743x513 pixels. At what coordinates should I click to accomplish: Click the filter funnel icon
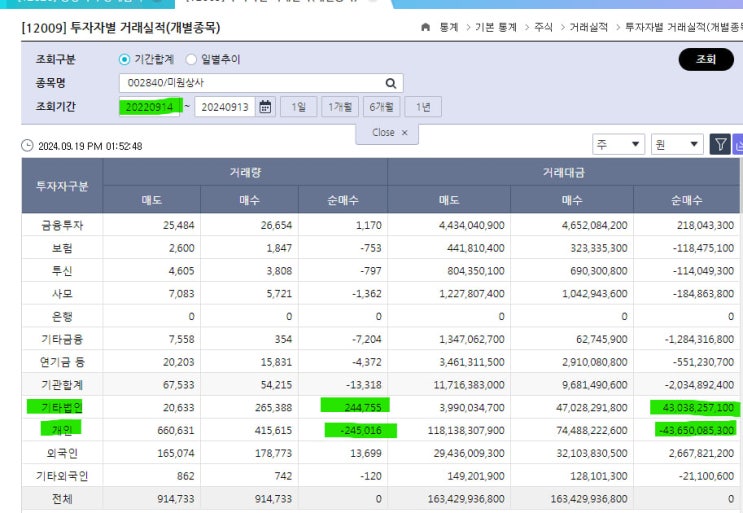point(720,144)
